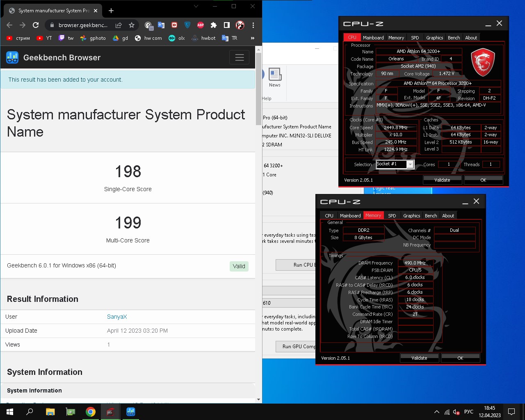
Task: Open the Chrome profile avatar
Action: click(240, 25)
